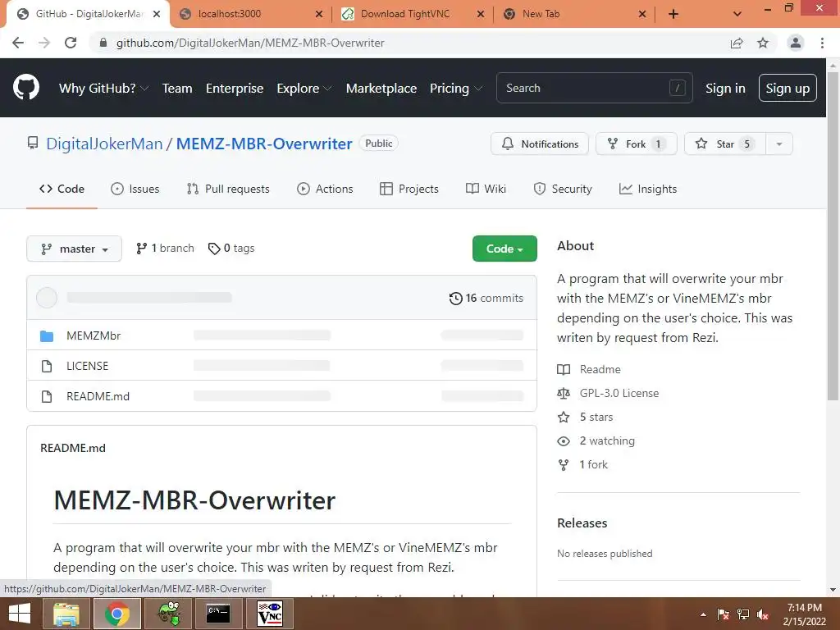The image size is (840, 630).
Task: Open the command prompt taskbar icon
Action: (x=218, y=614)
